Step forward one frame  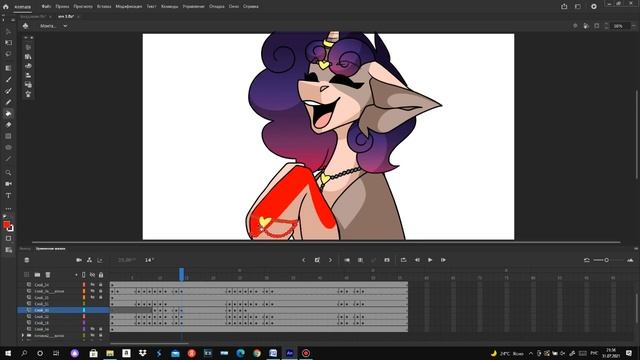443,260
